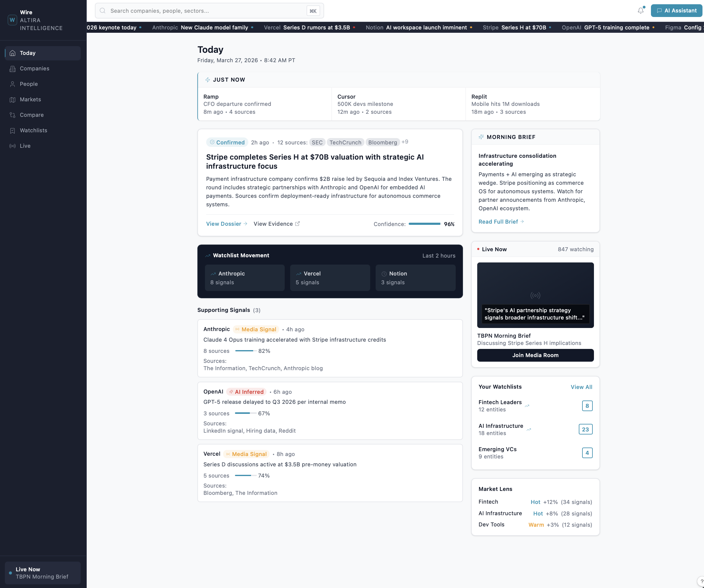
Task: Select the People icon in the sidebar
Action: tap(12, 84)
